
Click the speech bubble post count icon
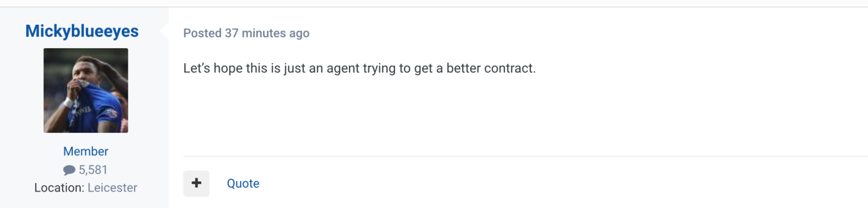(69, 170)
